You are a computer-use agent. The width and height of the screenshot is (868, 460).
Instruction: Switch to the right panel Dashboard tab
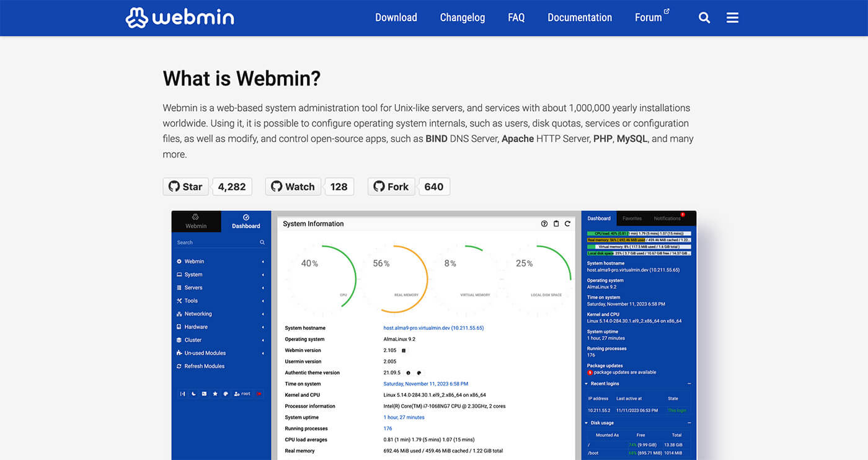point(599,218)
